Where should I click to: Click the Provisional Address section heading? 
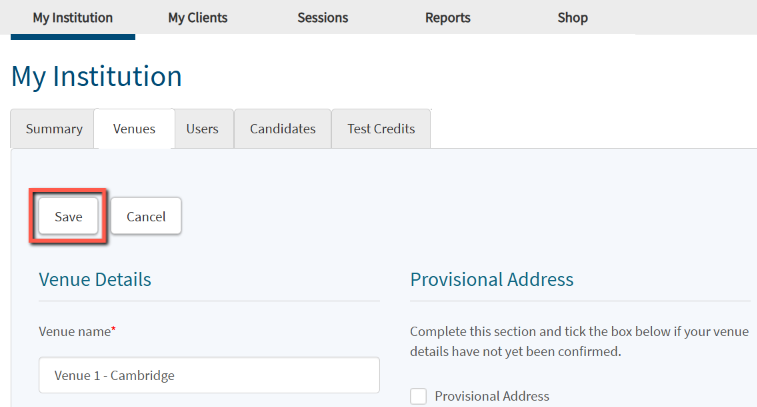(x=492, y=280)
